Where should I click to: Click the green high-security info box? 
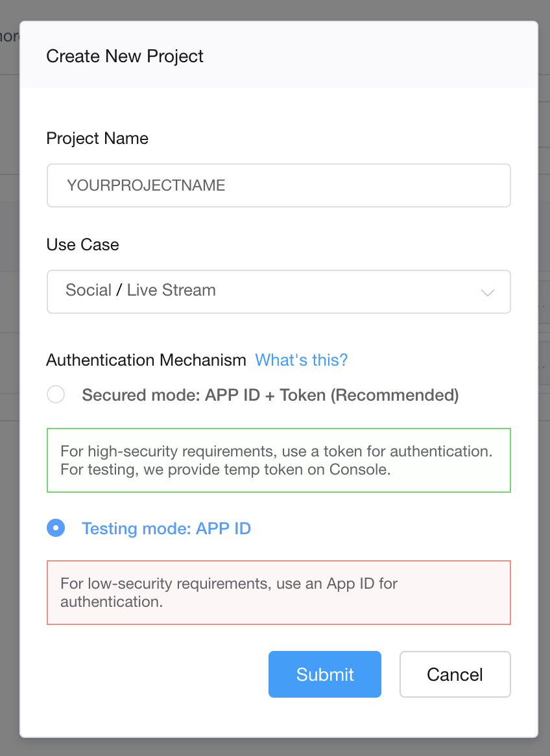[x=279, y=460]
